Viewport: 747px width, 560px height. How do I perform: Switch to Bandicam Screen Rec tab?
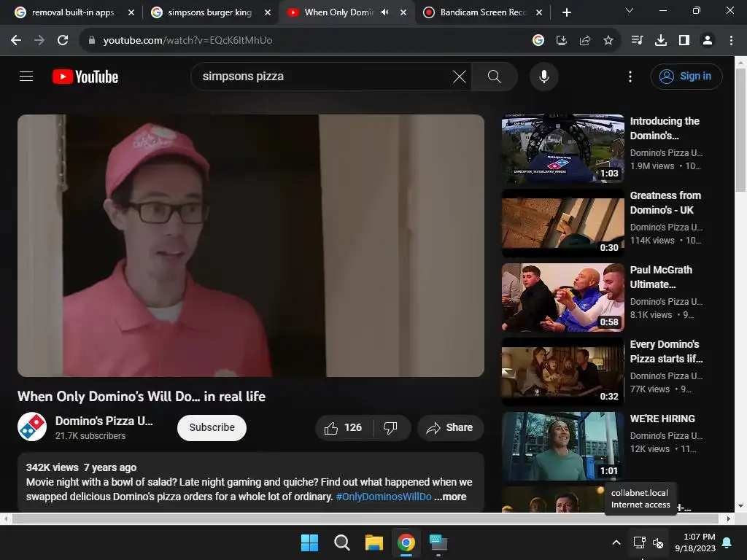(x=483, y=12)
